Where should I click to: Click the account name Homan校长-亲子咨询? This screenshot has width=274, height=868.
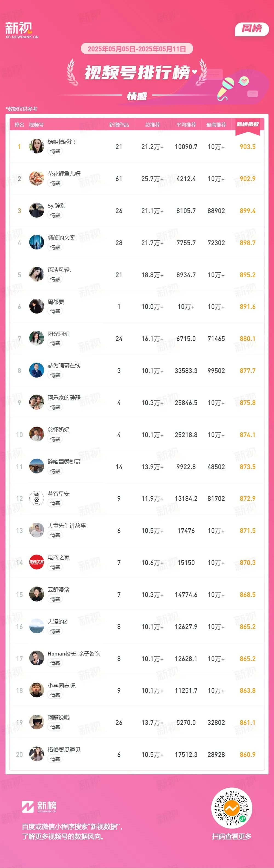coord(74,654)
